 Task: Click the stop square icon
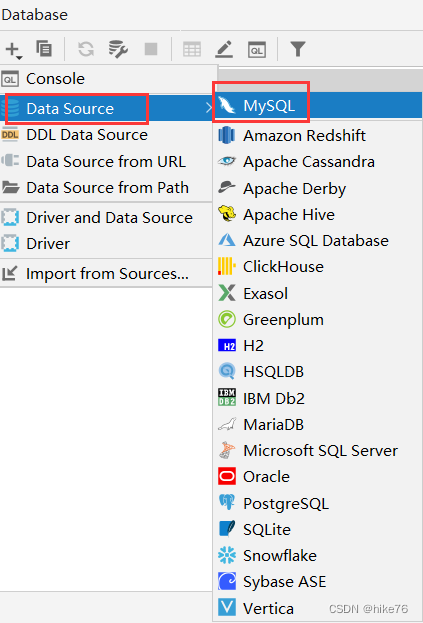pos(151,49)
